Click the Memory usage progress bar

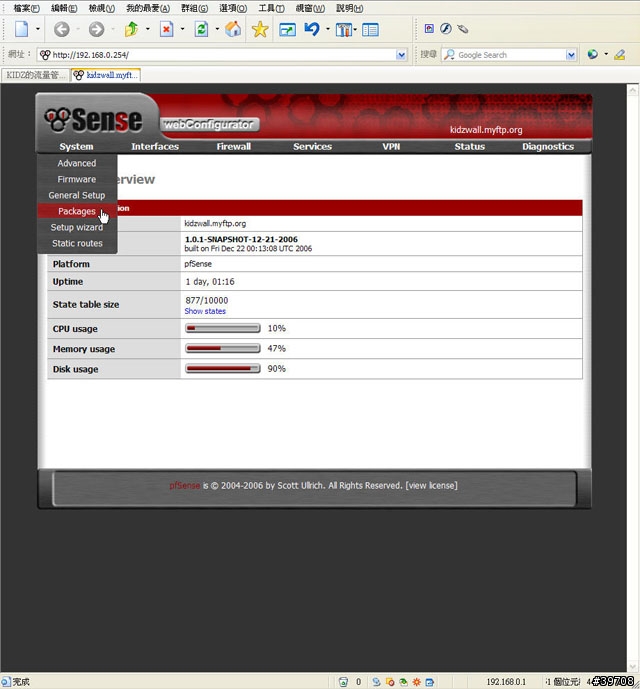coord(223,348)
